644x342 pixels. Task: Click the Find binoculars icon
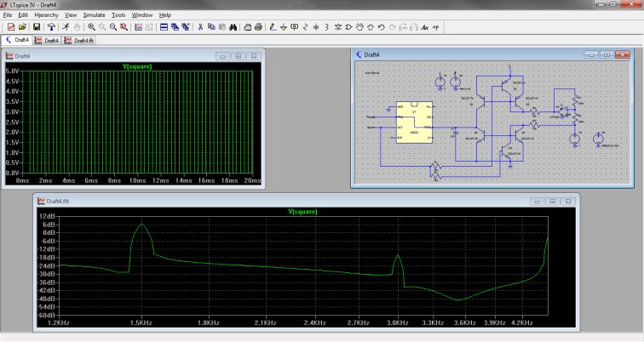pos(233,27)
